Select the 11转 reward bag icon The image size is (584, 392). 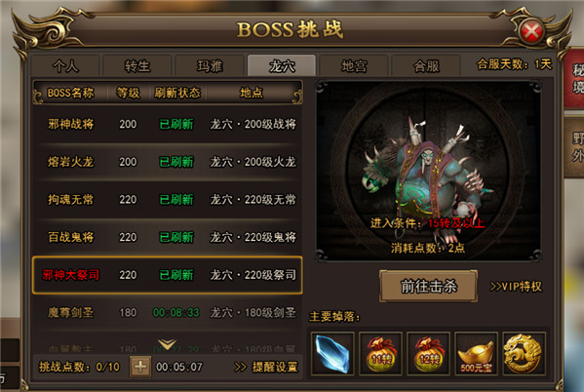pos(380,353)
